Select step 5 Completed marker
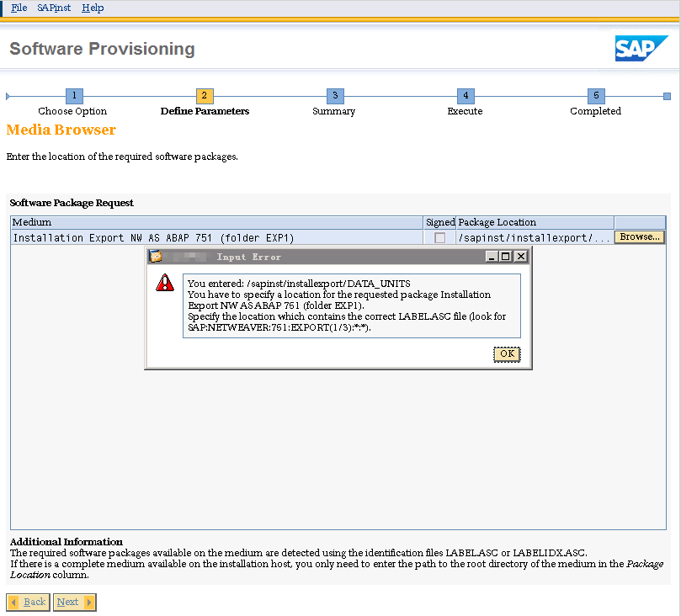 pos(596,95)
